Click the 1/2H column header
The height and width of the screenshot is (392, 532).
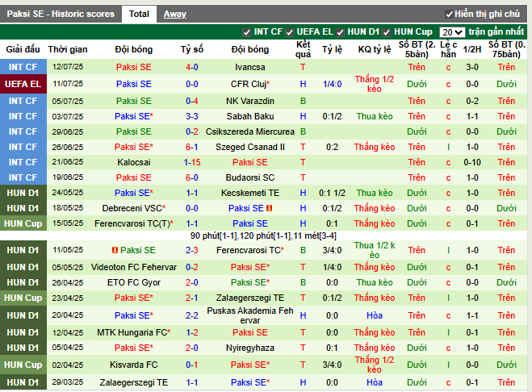click(472, 49)
